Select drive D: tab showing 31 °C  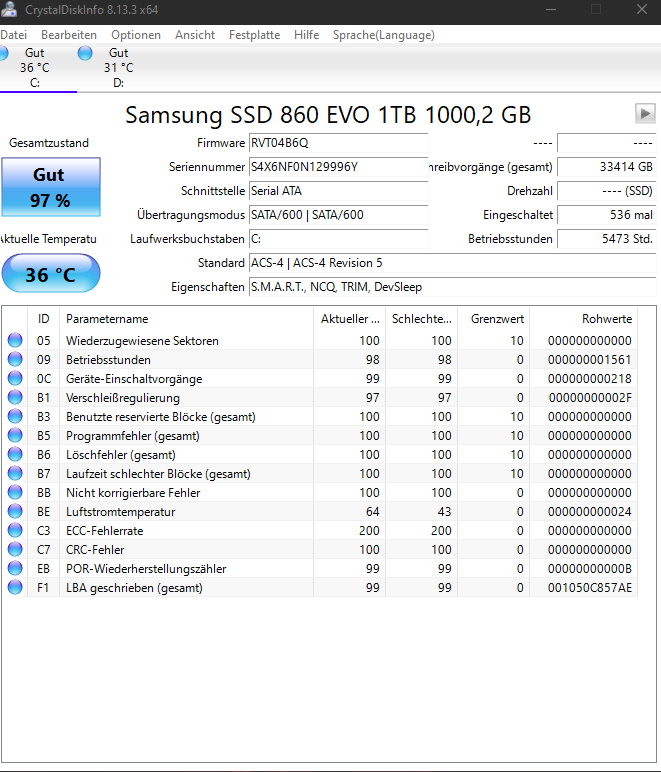tap(118, 67)
